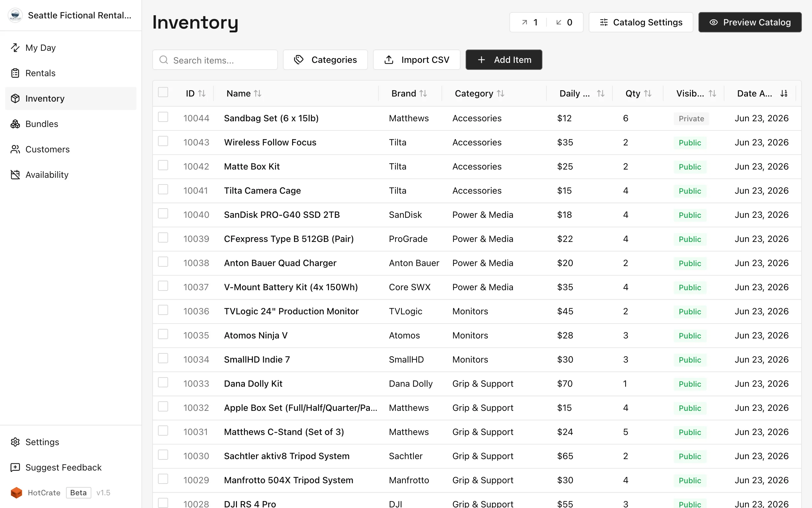Sort by Qty column arrows
812x508 pixels.
pyautogui.click(x=648, y=93)
